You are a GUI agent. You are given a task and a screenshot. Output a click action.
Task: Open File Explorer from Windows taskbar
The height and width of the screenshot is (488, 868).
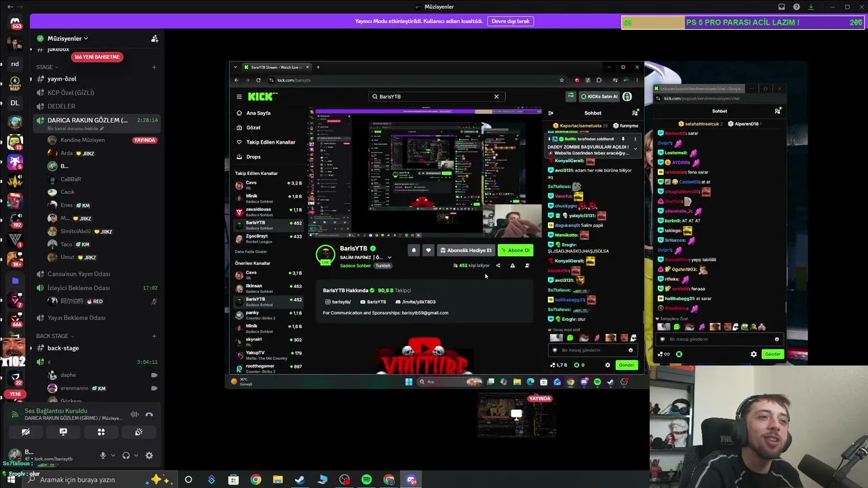point(277,480)
